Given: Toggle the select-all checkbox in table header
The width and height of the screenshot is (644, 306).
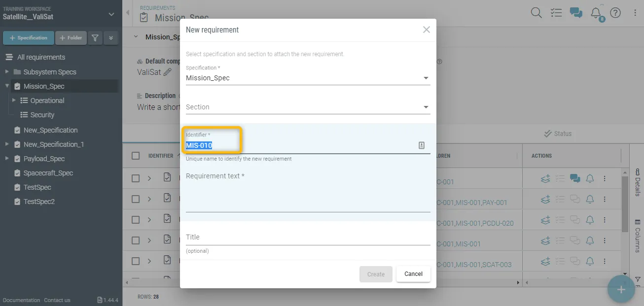Looking at the screenshot, I should click(136, 156).
